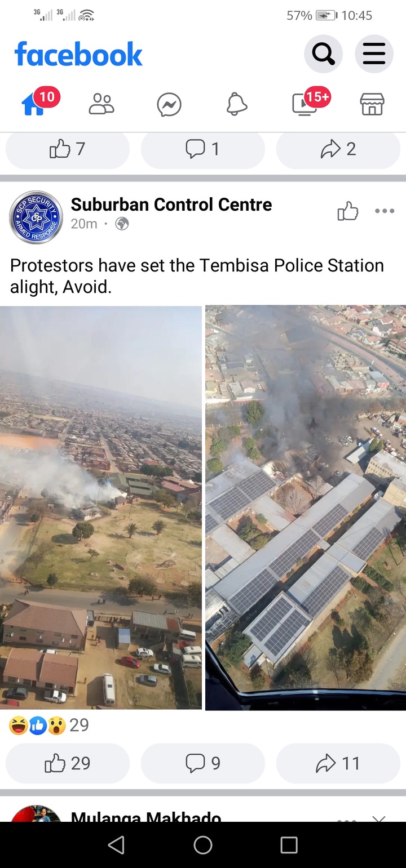Viewport: 406px width, 868px height.
Task: Open the Watch video tab icon
Action: (304, 104)
